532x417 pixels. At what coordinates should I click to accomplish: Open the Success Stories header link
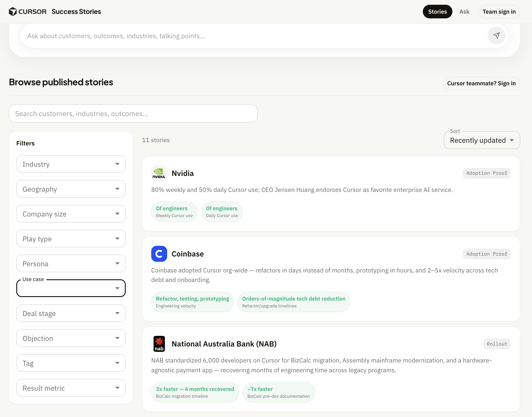click(x=76, y=12)
